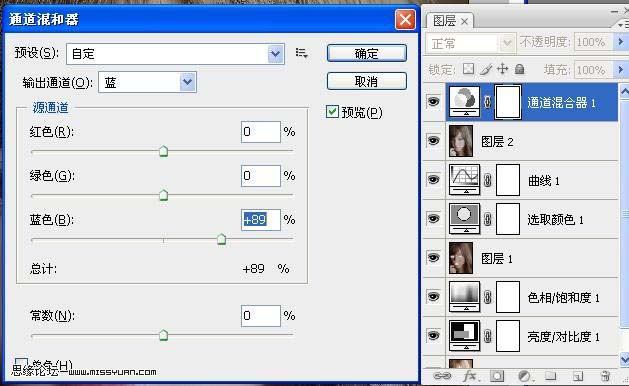Click the 红色 percentage input field
This screenshot has height=386, width=629.
tap(261, 132)
